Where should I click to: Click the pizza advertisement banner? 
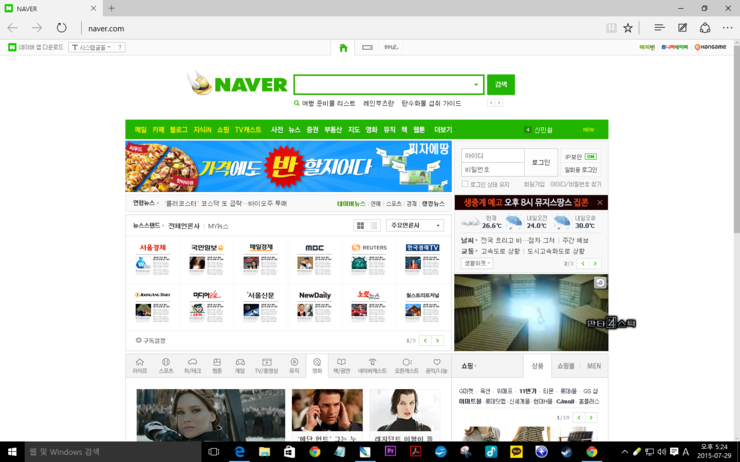pos(288,166)
